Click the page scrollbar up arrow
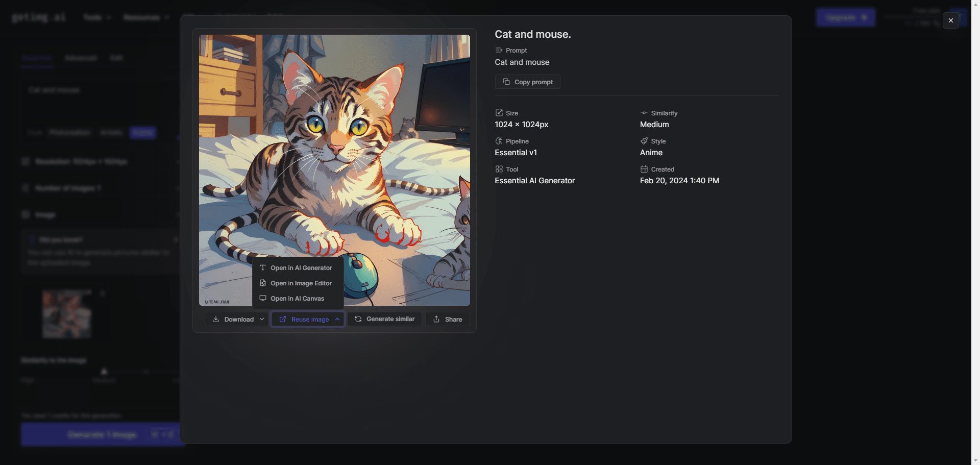 click(x=975, y=4)
